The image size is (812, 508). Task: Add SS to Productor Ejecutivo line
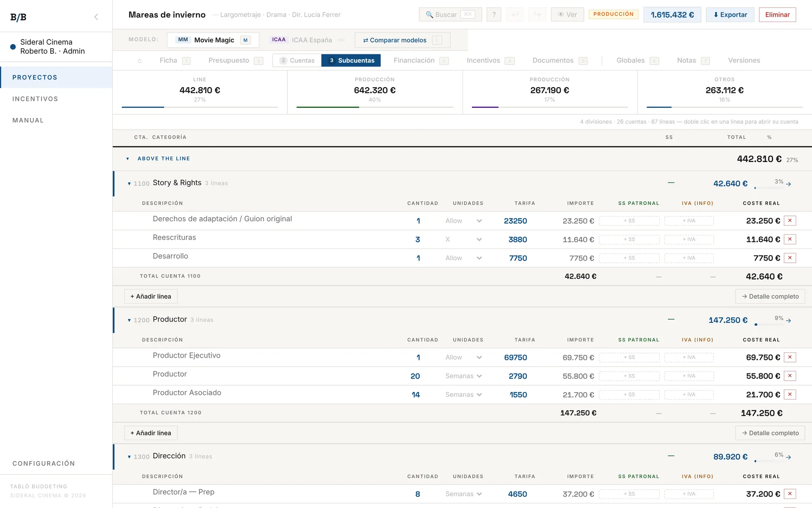click(x=629, y=357)
